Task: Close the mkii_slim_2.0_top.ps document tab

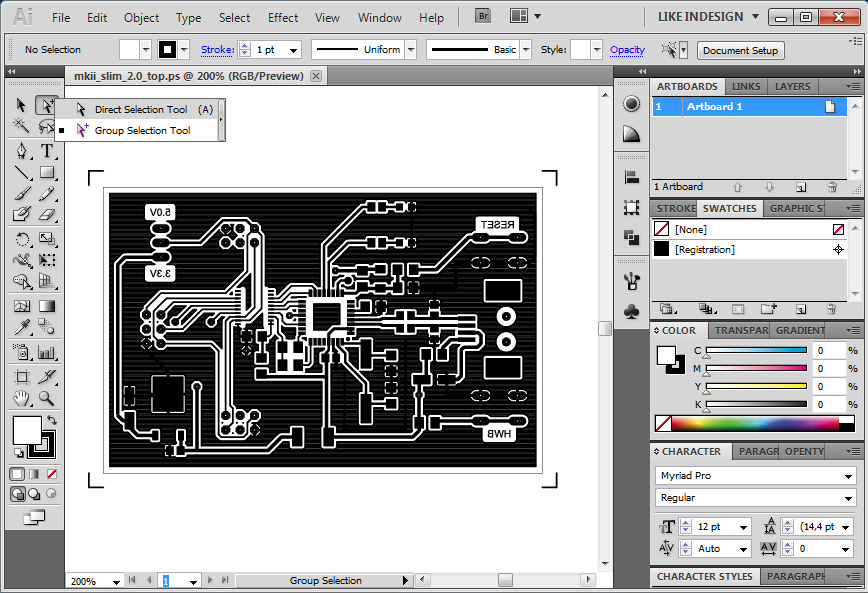Action: [x=316, y=76]
